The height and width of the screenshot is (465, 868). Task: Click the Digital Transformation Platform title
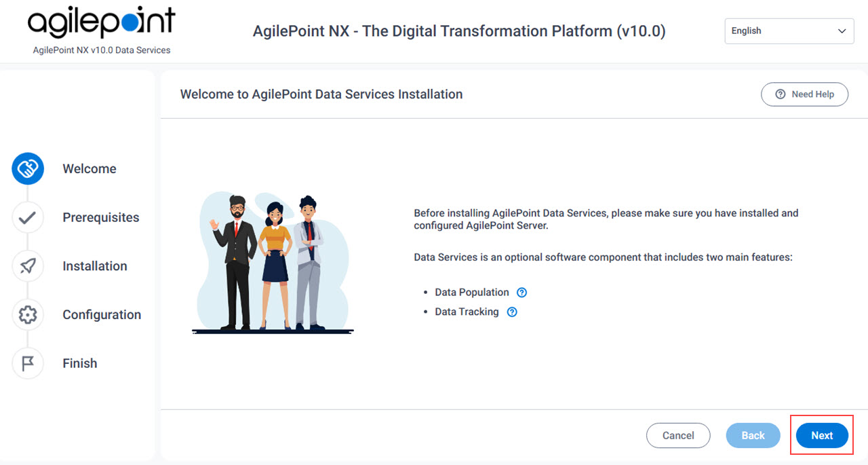tap(459, 31)
